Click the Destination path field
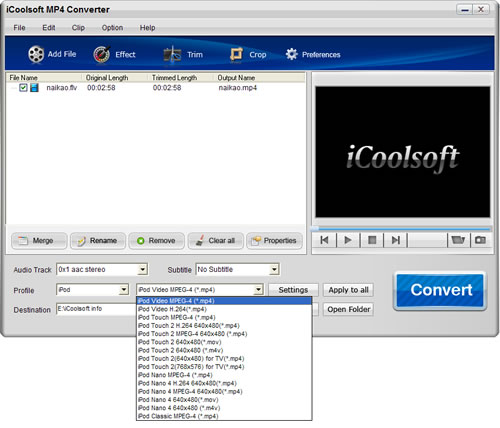 97,309
